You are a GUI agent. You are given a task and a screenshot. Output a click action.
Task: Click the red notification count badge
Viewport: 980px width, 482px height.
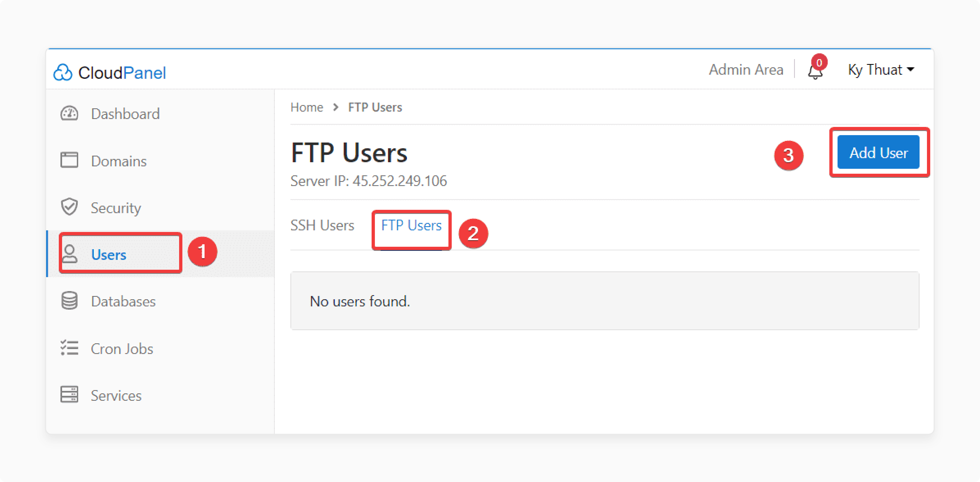pyautogui.click(x=819, y=62)
